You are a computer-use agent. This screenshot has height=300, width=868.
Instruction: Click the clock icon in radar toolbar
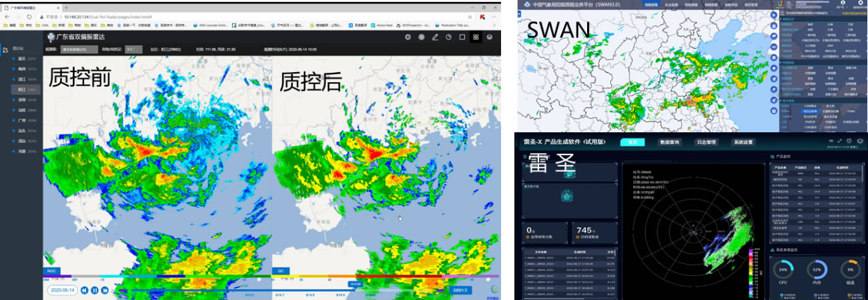pos(449,37)
